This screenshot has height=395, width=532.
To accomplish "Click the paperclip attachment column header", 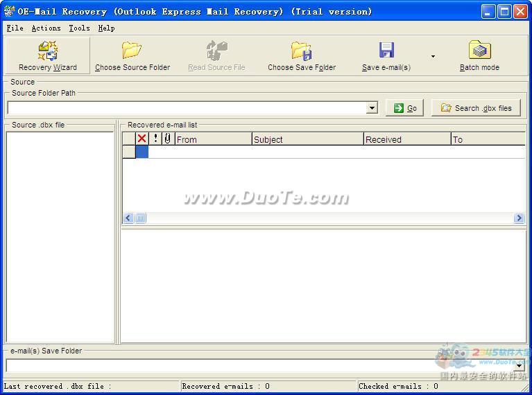I will [x=168, y=139].
